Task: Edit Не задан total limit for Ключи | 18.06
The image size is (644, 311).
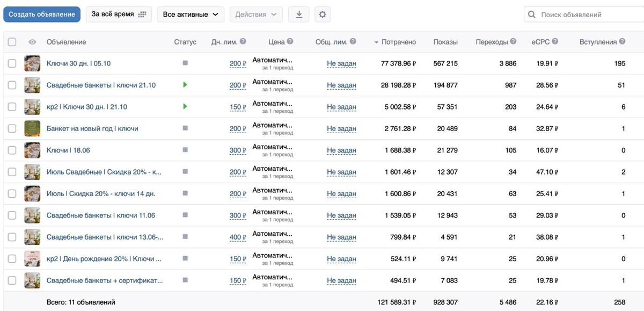Action: coord(341,150)
